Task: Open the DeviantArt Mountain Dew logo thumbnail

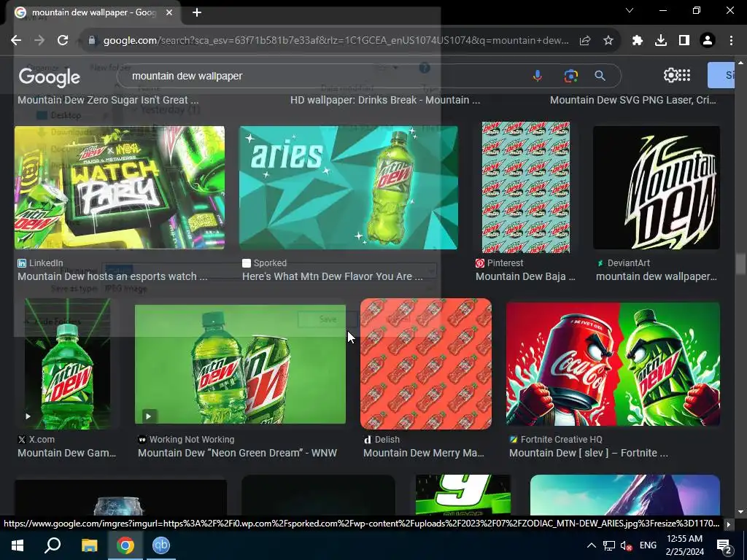Action: (657, 187)
